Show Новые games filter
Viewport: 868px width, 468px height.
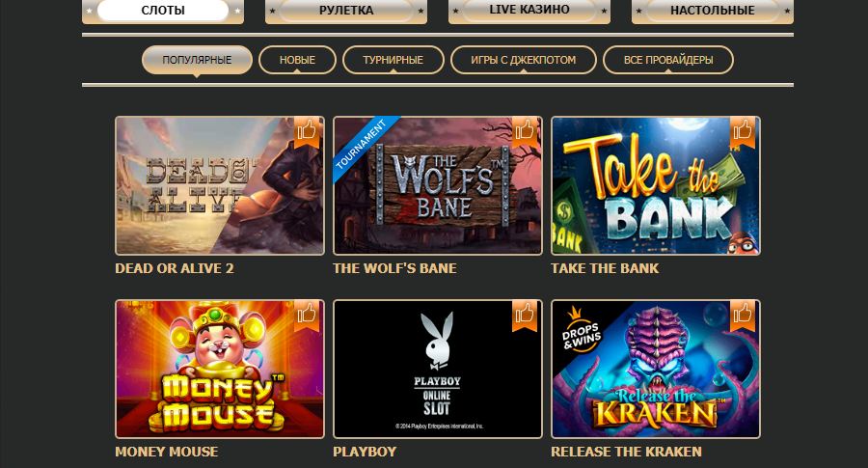click(297, 60)
